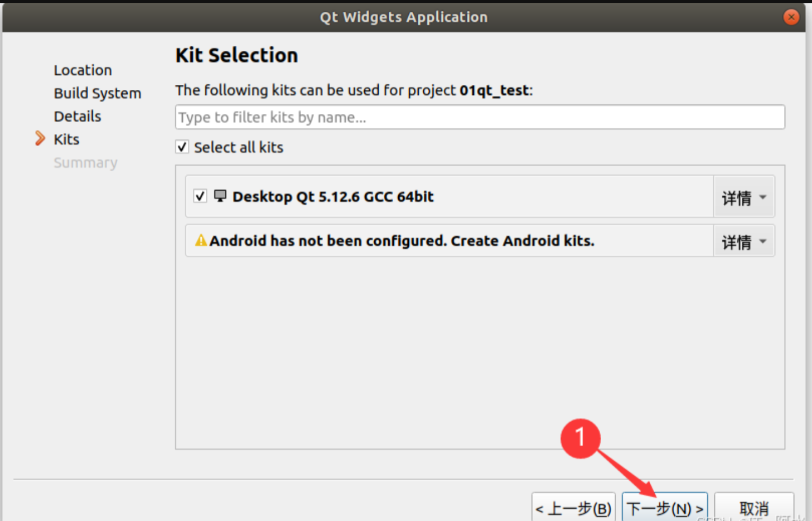Expand 详情 for the Android kit row
The width and height of the screenshot is (812, 521).
[744, 242]
